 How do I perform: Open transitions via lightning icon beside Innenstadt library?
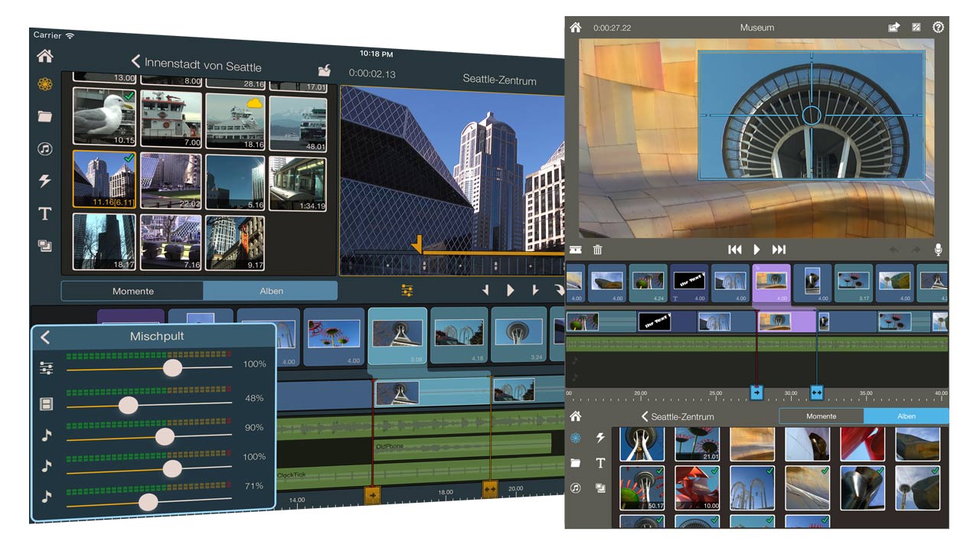pos(45,181)
